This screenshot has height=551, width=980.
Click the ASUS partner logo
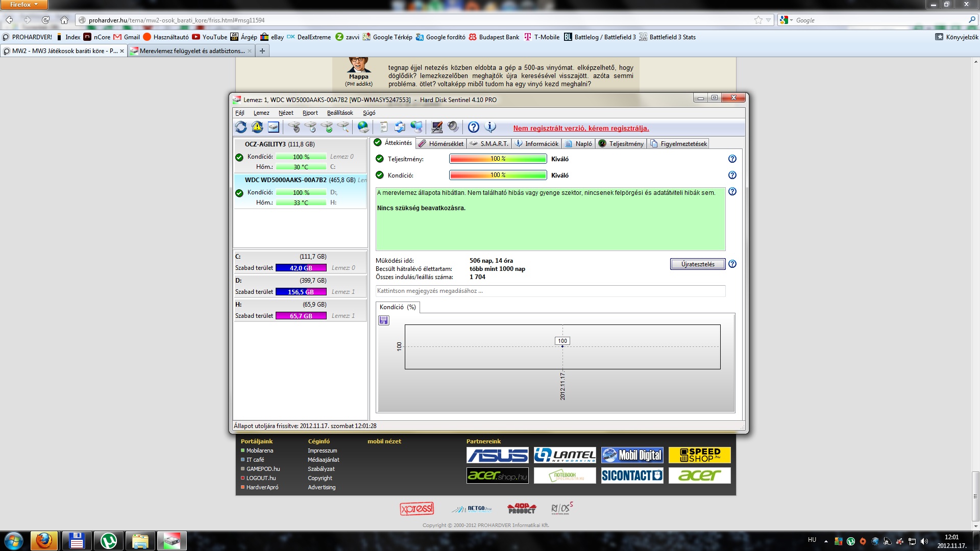click(x=498, y=455)
